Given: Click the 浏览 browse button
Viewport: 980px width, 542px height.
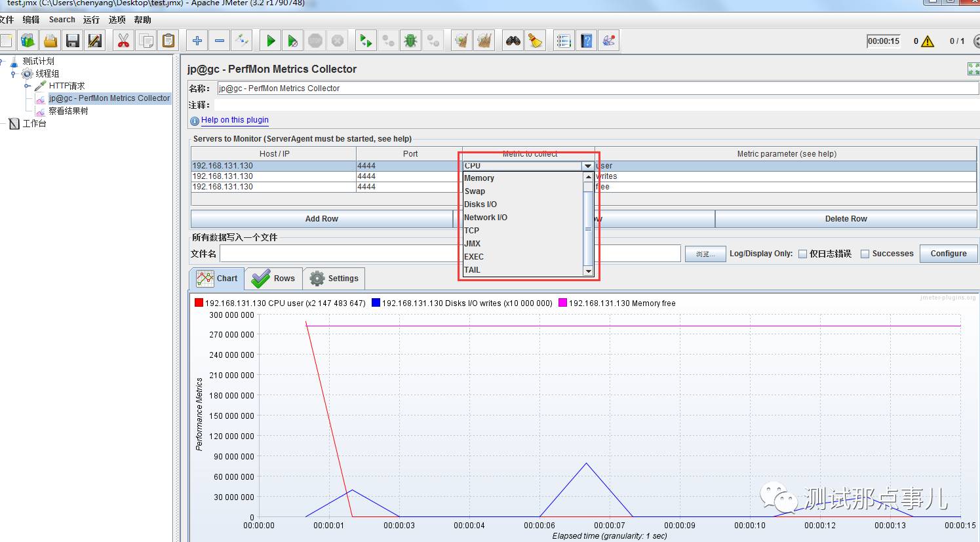Looking at the screenshot, I should (x=705, y=254).
